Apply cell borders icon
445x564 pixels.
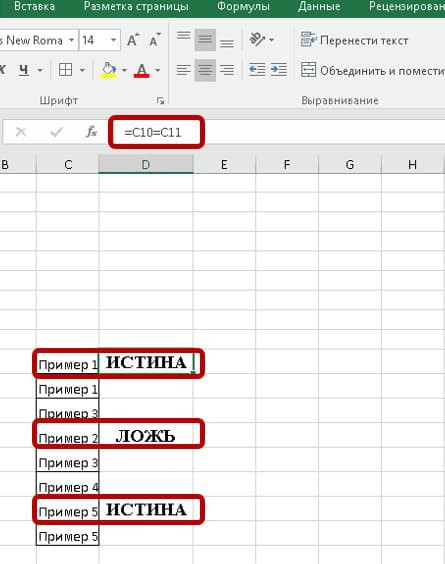65,70
